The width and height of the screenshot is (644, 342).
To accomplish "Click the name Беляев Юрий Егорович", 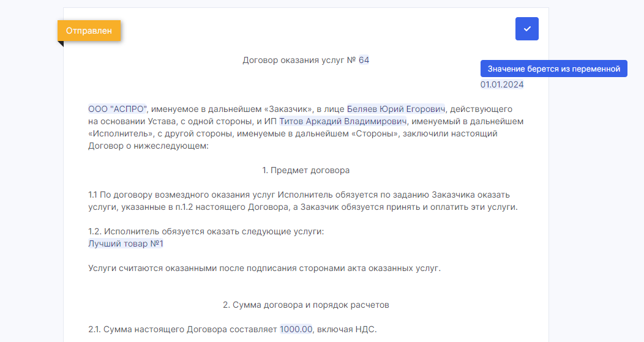I will (x=396, y=110).
